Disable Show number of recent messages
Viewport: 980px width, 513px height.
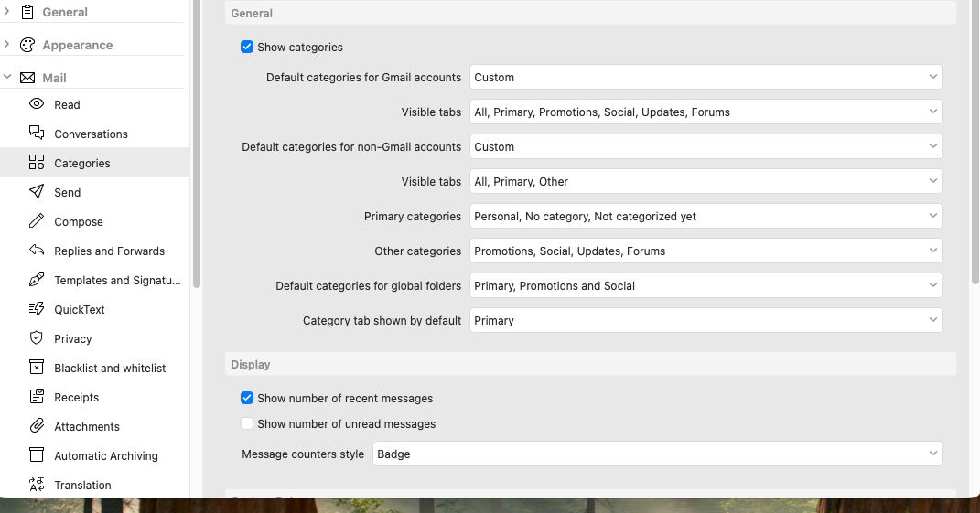click(x=247, y=398)
